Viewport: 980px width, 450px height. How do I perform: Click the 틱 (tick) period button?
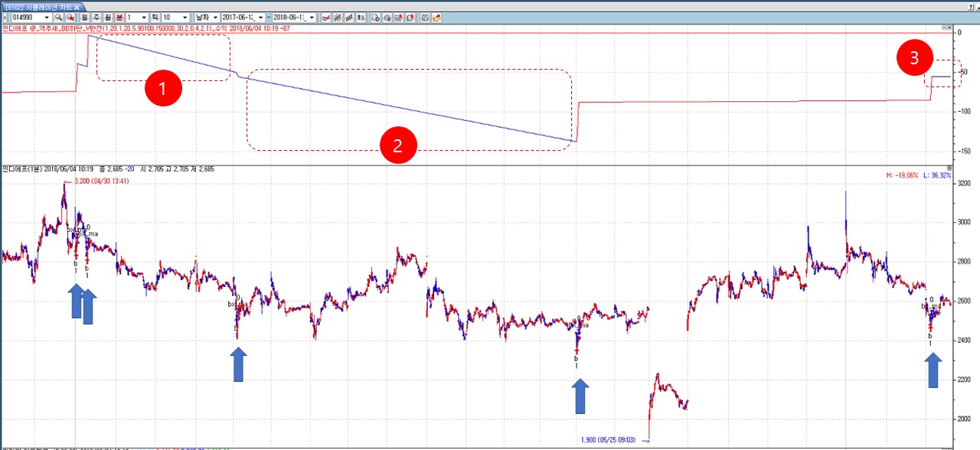point(155,17)
